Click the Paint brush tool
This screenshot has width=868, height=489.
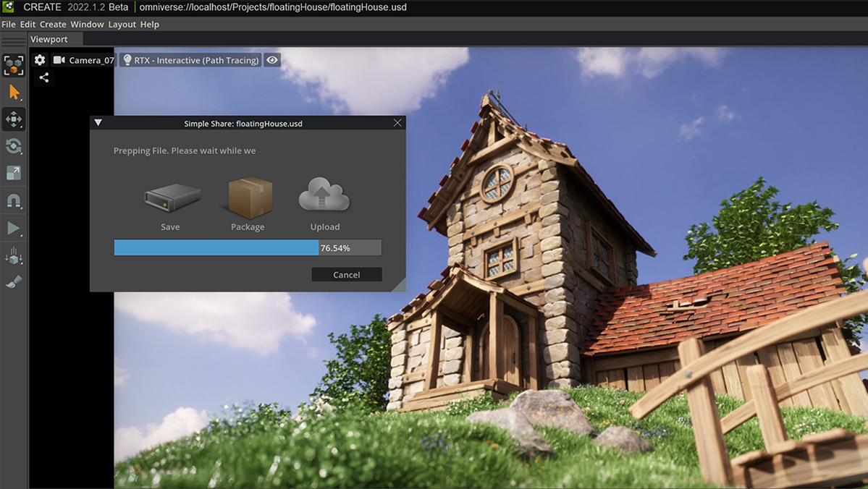(14, 282)
